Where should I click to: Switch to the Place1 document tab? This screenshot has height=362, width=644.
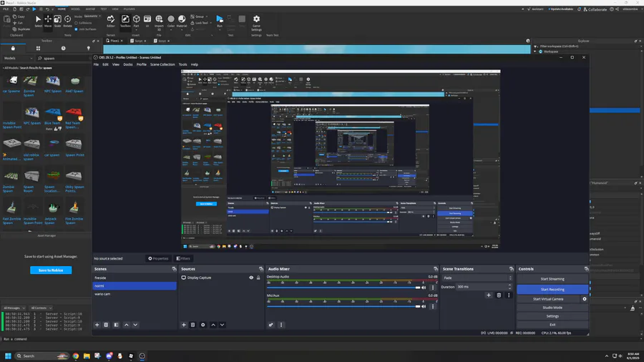(x=114, y=41)
